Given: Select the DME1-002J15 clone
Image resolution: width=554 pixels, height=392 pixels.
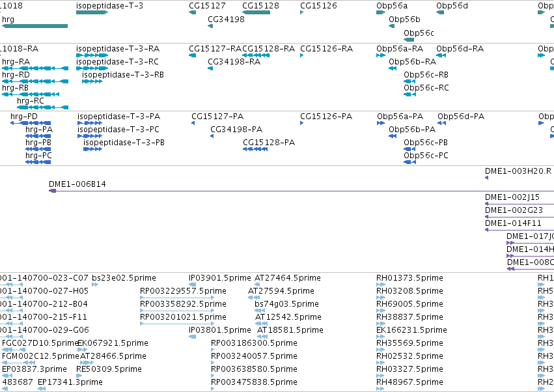Looking at the screenshot, I should pyautogui.click(x=519, y=204).
